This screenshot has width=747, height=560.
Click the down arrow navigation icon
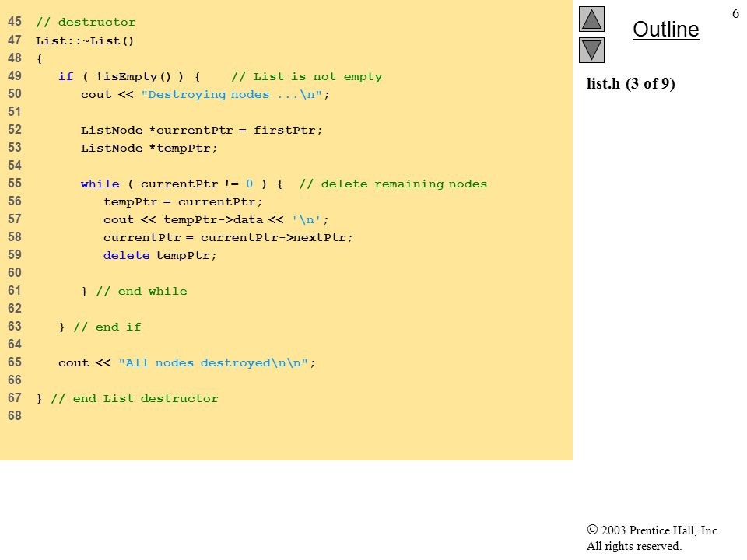click(591, 50)
